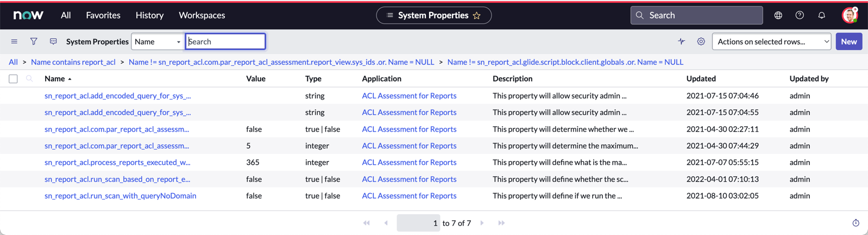Click 'Name contains report_acl' breadcrumb
The width and height of the screenshot is (868, 235).
(73, 62)
